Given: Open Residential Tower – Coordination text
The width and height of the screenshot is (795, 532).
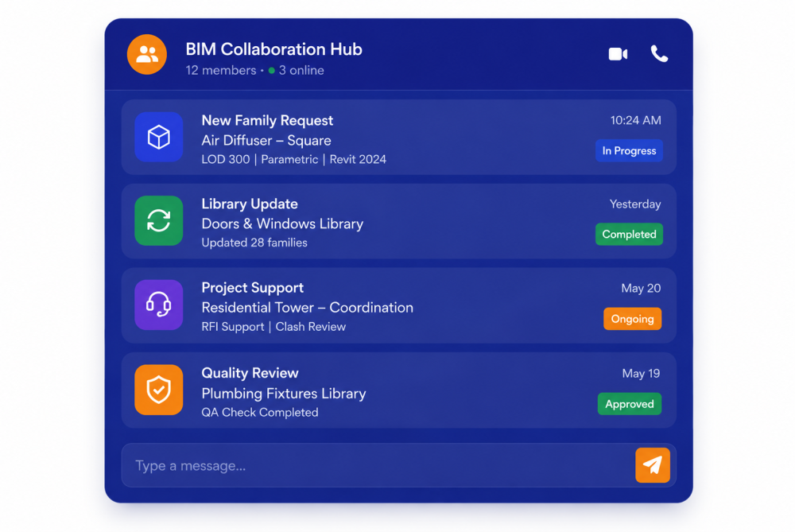Looking at the screenshot, I should tap(307, 308).
